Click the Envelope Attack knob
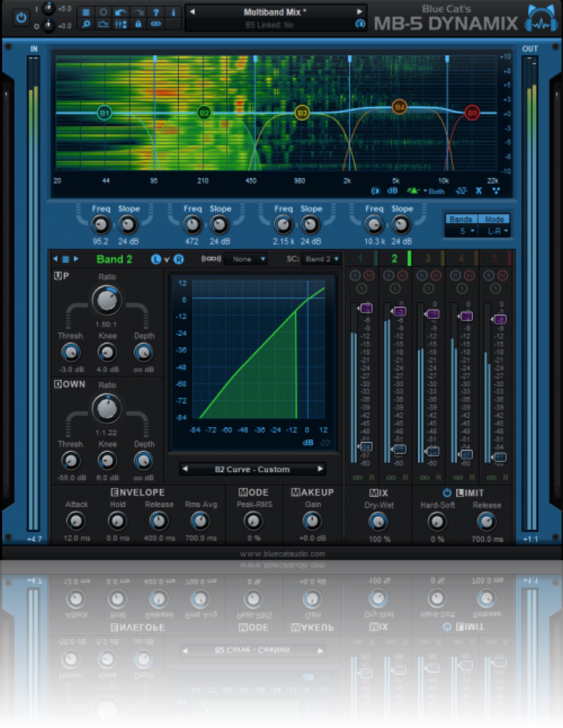The height and width of the screenshot is (728, 563). tap(76, 521)
